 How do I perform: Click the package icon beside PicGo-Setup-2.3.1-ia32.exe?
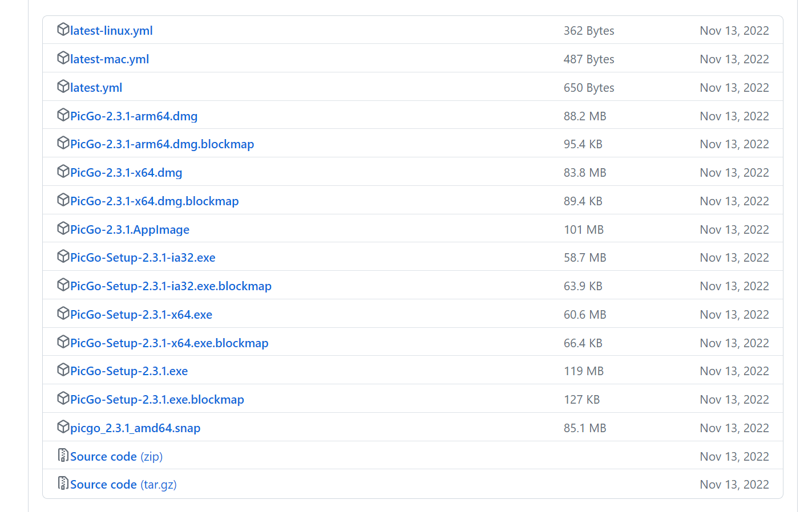pyautogui.click(x=63, y=256)
